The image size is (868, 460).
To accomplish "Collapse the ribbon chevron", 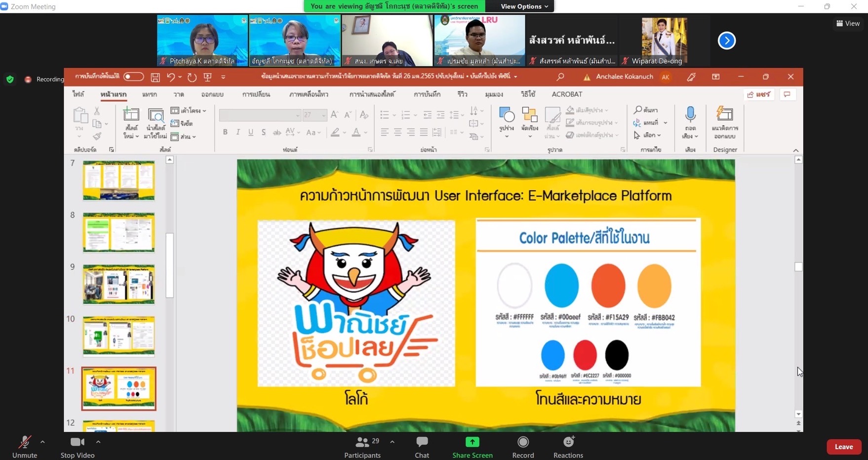I will 796,150.
